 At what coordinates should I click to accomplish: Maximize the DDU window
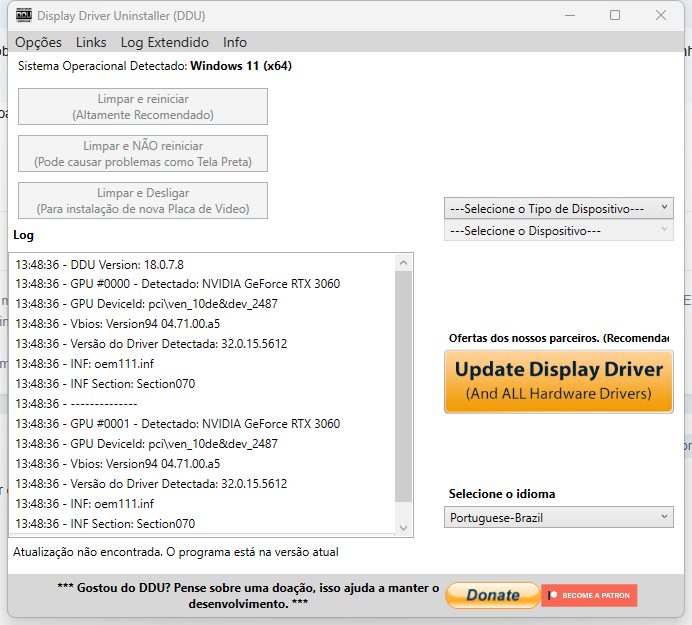click(x=615, y=15)
